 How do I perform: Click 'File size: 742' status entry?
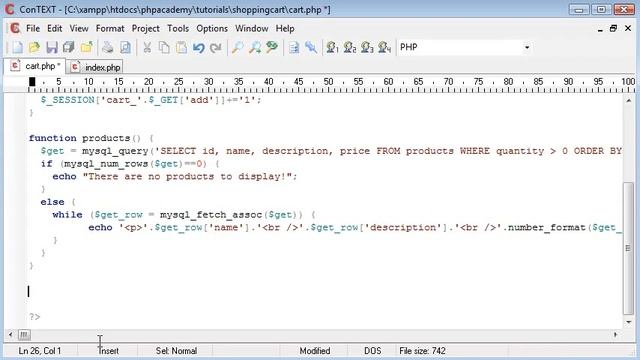point(422,351)
